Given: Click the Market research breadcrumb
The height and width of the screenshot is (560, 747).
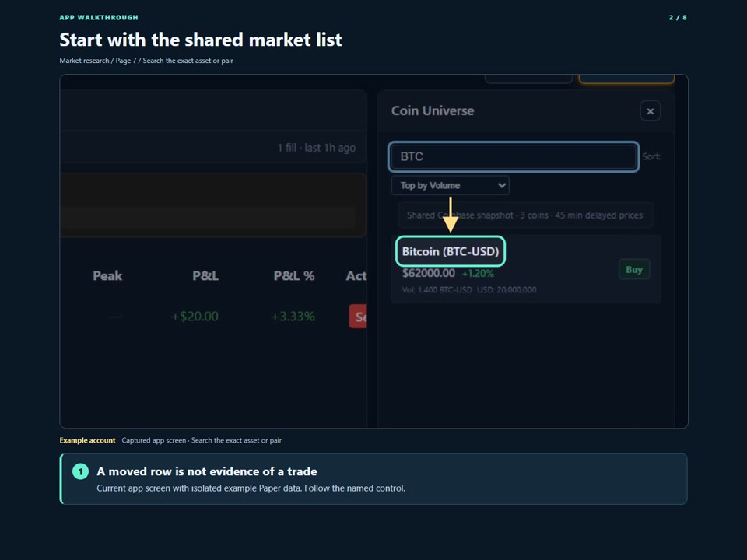Looking at the screenshot, I should pos(84,61).
